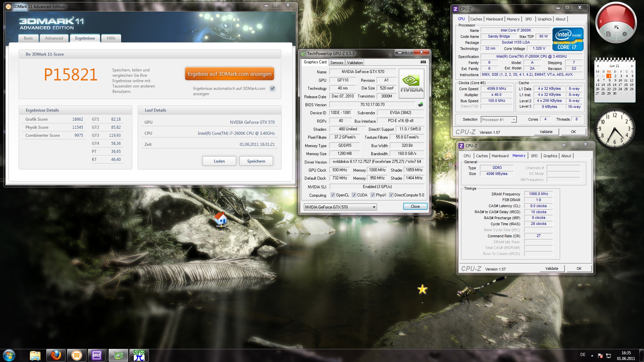
Task: Click the CPU-Z taskbar icon
Action: click(97, 355)
